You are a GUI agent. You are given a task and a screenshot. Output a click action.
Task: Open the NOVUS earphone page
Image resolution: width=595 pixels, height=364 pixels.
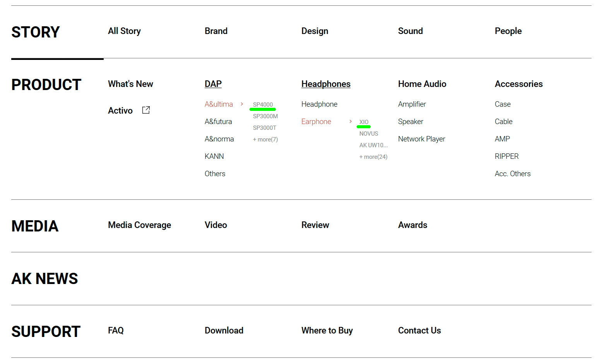coord(369,134)
